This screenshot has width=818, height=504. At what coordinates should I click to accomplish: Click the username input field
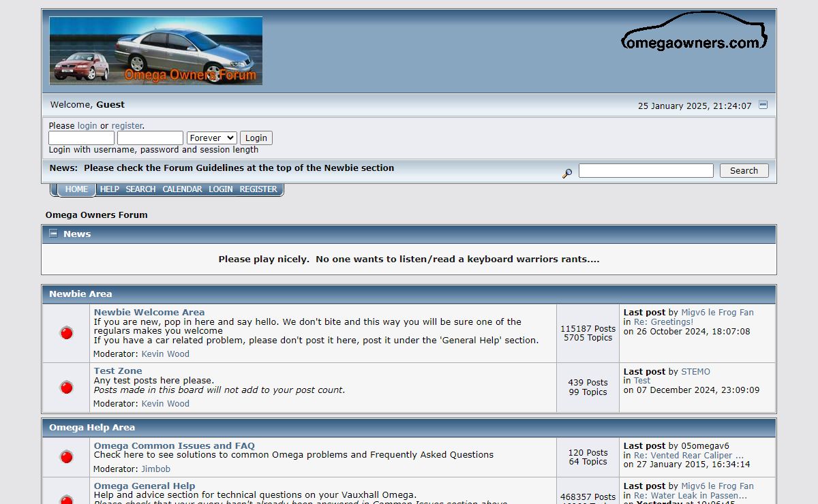81,138
